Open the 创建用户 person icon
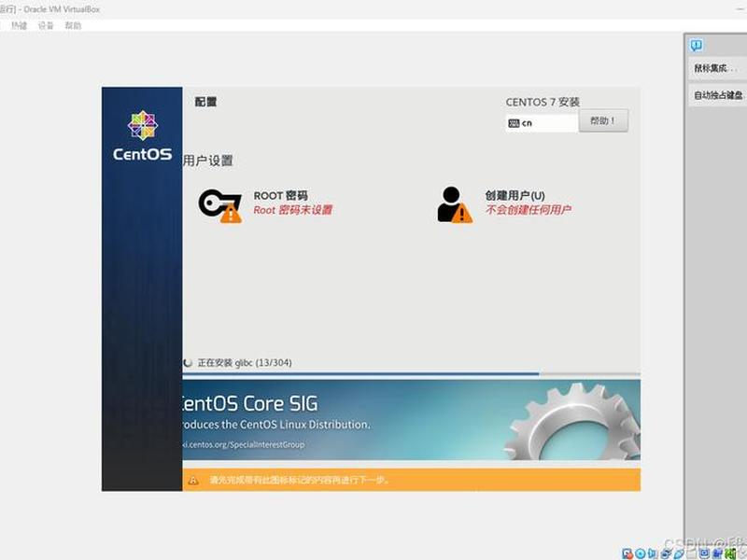This screenshot has height=560, width=747. 455,204
